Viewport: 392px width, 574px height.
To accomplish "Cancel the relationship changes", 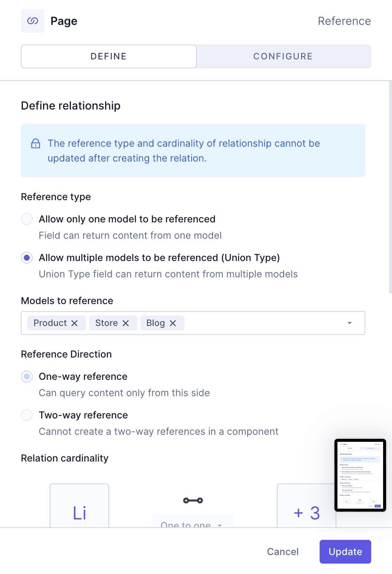I will (x=282, y=552).
